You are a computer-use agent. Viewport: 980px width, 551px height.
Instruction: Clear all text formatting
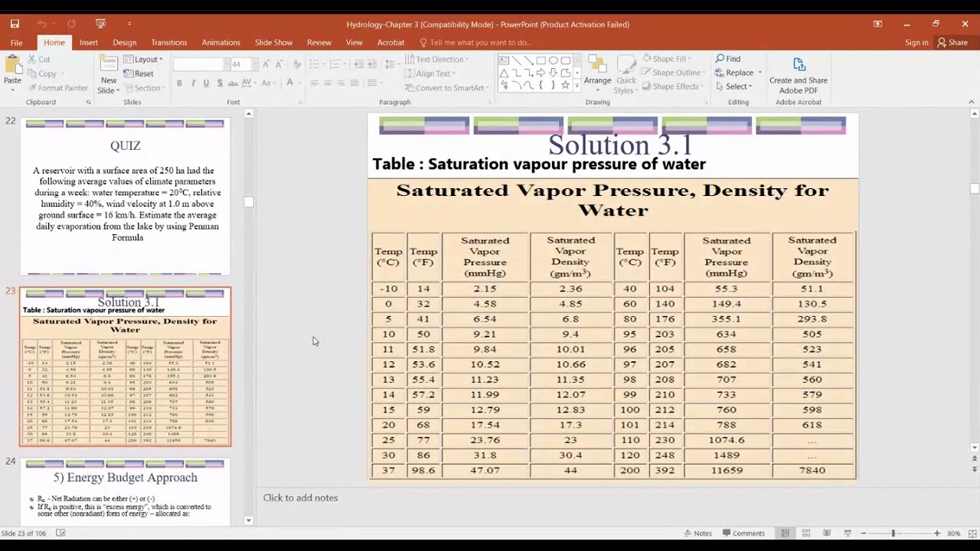pyautogui.click(x=296, y=64)
